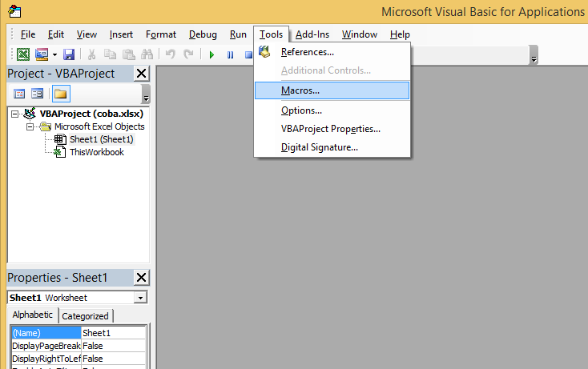The width and height of the screenshot is (588, 369).
Task: Select the (Name) property row
Action: (x=46, y=333)
